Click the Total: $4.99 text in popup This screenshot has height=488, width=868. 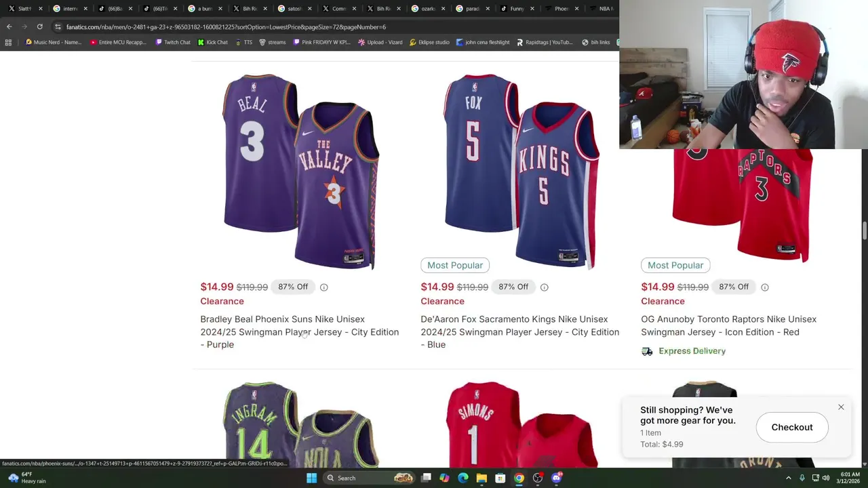pos(662,444)
